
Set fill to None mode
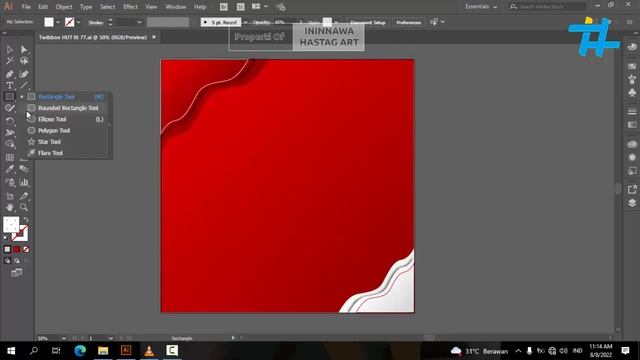(26, 249)
